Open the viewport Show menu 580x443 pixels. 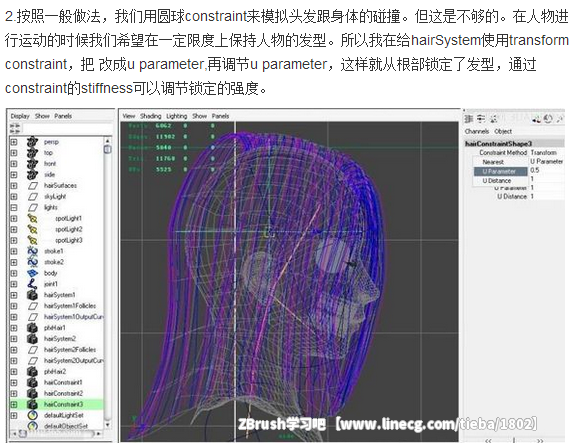pos(199,116)
